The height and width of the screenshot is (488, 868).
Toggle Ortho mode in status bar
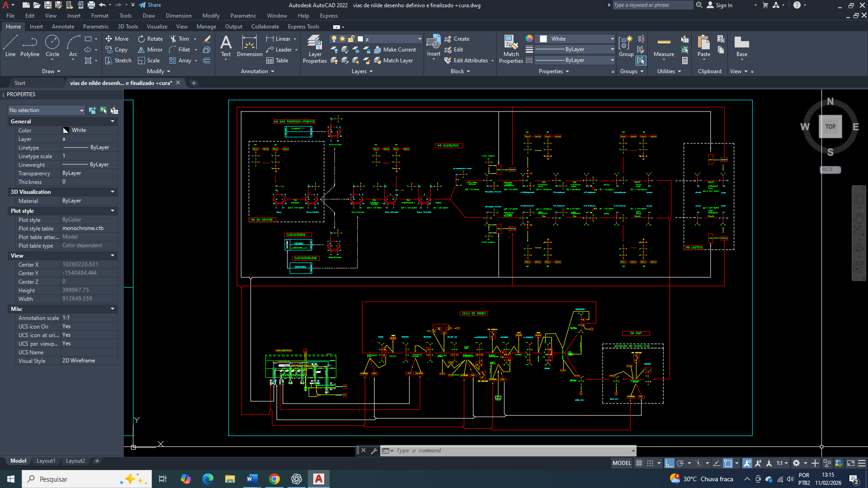click(670, 463)
